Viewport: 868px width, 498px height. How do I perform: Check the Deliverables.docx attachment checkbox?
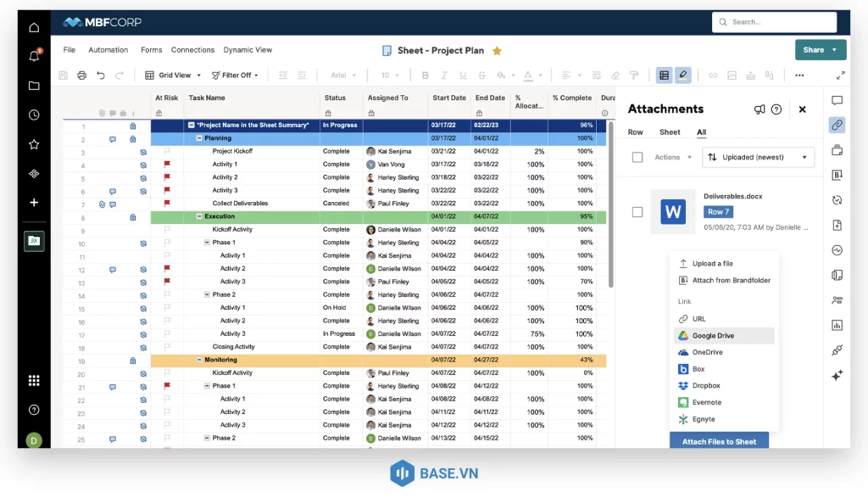point(637,211)
